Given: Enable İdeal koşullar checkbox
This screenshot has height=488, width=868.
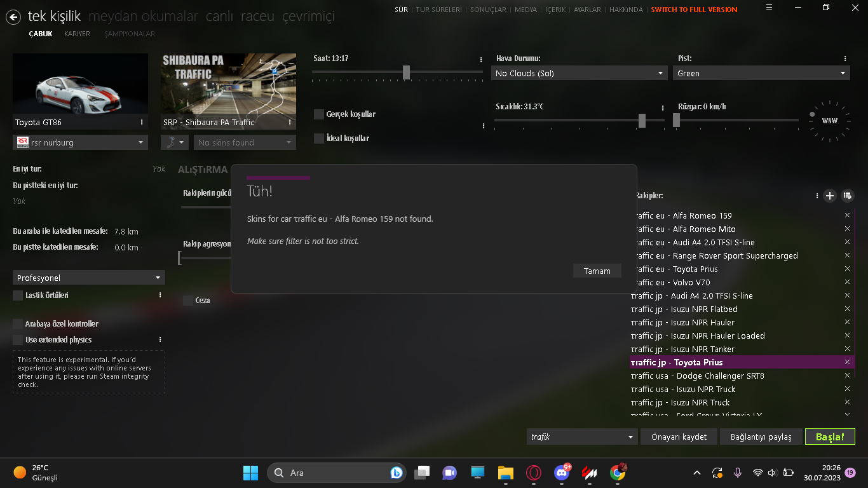Looking at the screenshot, I should tap(319, 139).
